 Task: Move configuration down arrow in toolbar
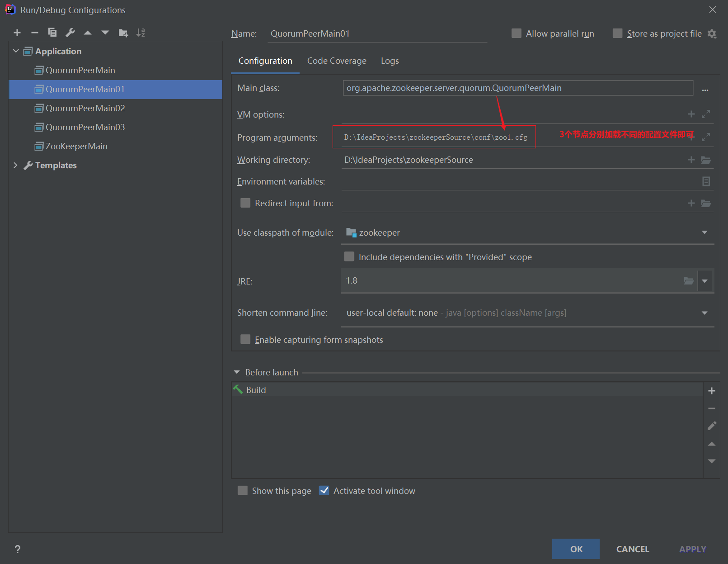click(105, 33)
